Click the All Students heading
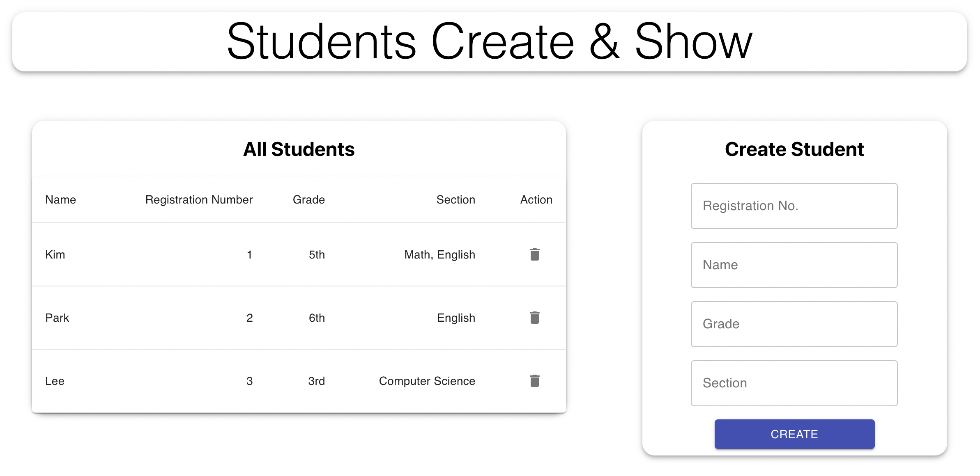 (299, 149)
